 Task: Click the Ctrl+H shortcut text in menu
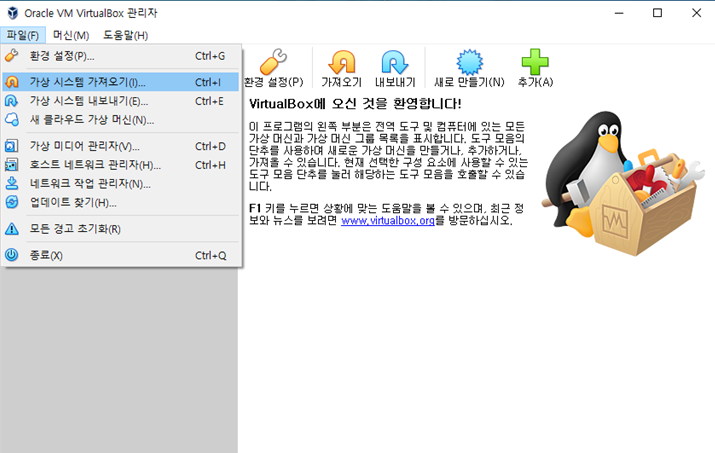(210, 165)
